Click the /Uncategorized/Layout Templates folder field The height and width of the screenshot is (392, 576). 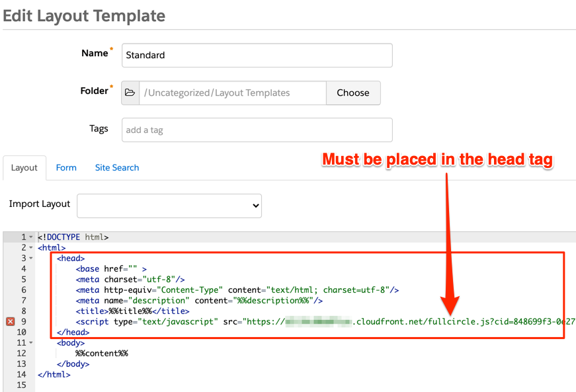pyautogui.click(x=233, y=93)
